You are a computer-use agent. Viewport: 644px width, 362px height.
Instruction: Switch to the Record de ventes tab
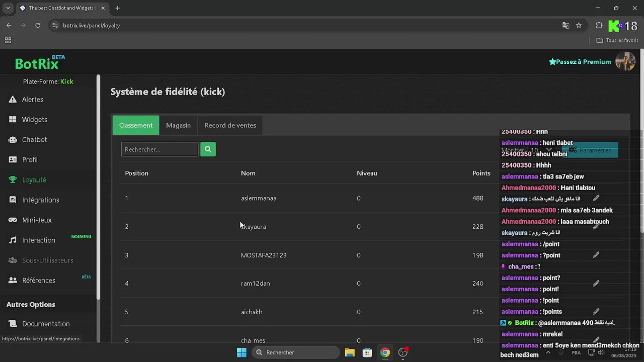[x=230, y=125]
